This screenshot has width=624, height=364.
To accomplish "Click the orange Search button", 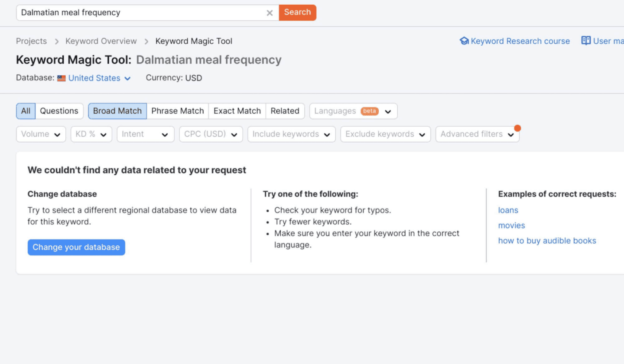I will tap(297, 13).
